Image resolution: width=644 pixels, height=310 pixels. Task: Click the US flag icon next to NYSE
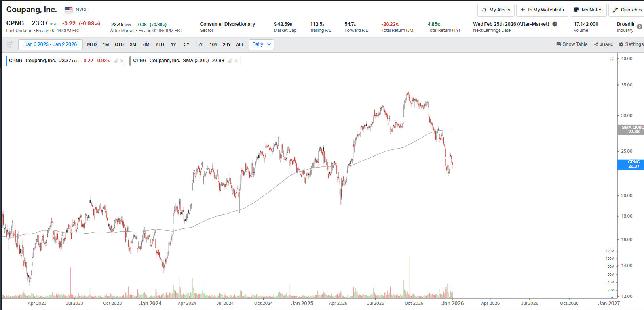pyautogui.click(x=68, y=10)
